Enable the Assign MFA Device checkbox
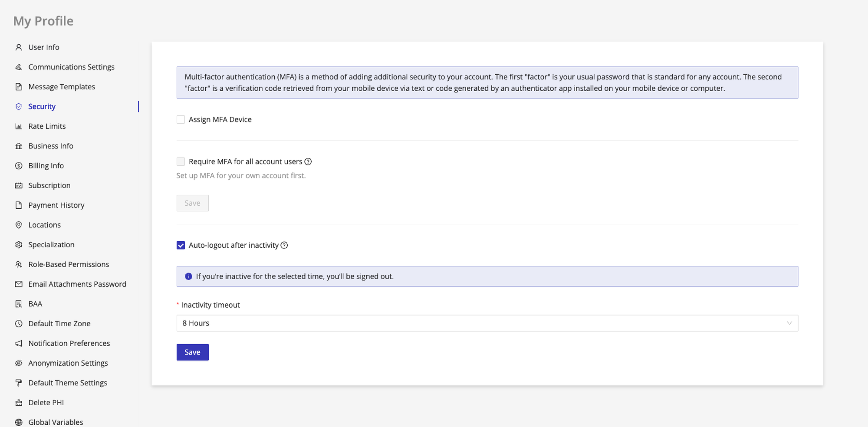The height and width of the screenshot is (427, 868). coord(181,119)
